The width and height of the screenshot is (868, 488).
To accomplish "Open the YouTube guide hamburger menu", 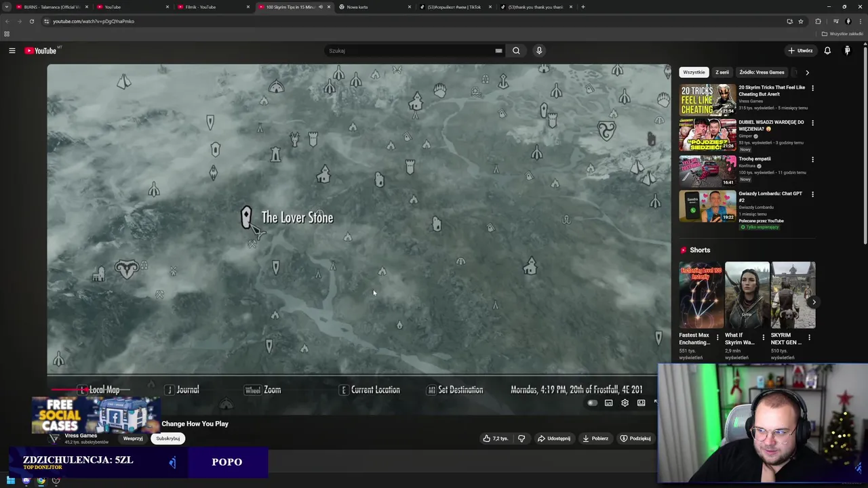I will pyautogui.click(x=12, y=51).
